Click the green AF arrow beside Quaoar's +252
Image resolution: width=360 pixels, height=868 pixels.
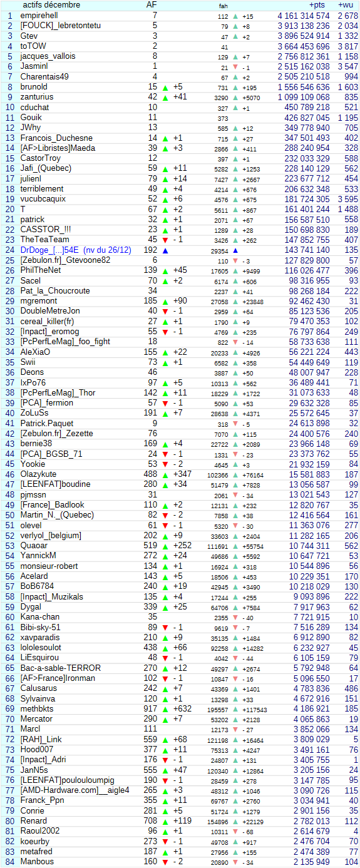(x=165, y=546)
